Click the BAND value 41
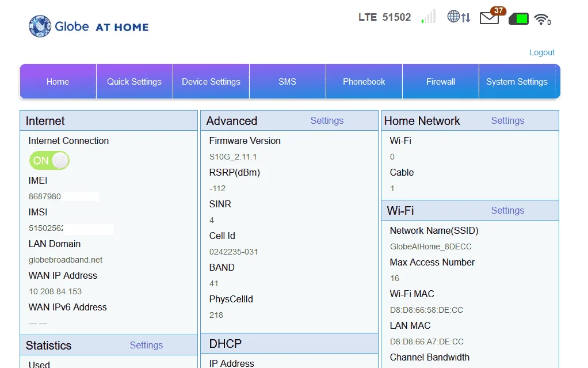588x368 pixels. coord(214,283)
